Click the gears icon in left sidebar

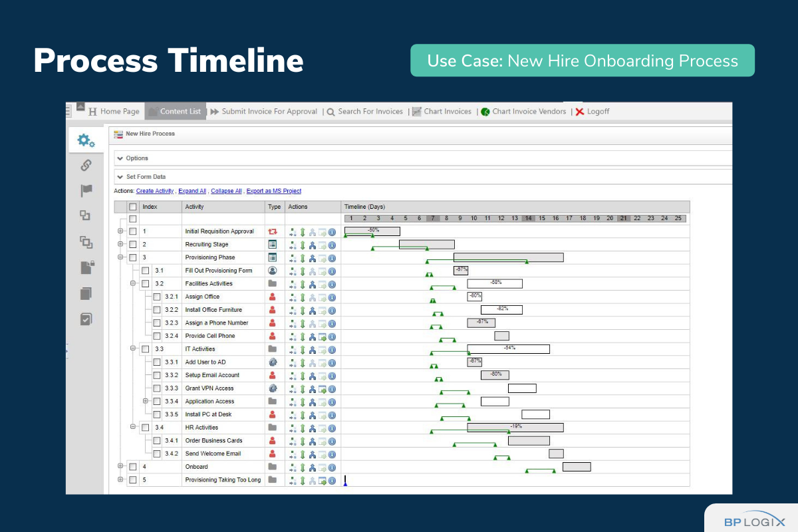coord(86,140)
